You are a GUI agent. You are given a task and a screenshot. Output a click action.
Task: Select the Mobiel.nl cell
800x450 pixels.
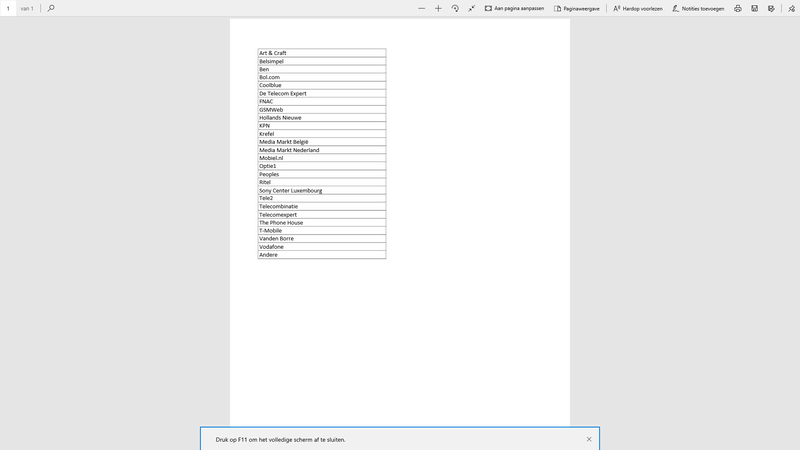point(321,158)
